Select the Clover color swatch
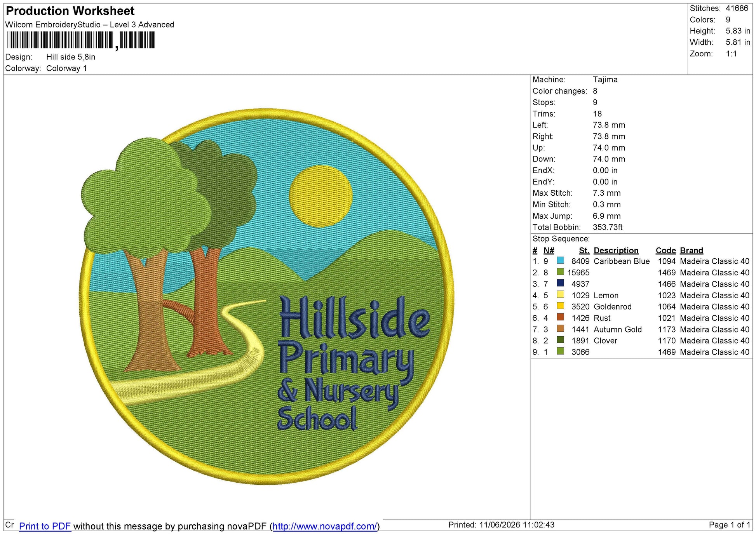The height and width of the screenshot is (534, 756). [x=560, y=339]
